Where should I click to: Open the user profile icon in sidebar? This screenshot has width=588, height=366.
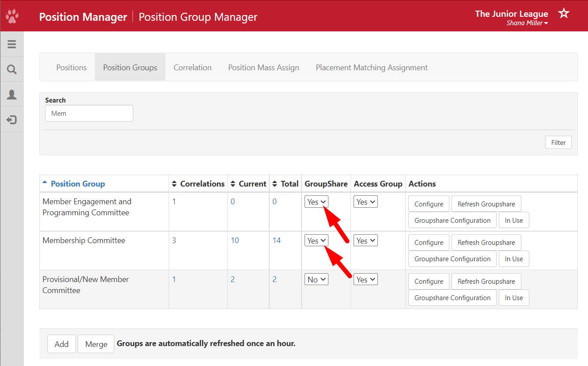click(12, 95)
